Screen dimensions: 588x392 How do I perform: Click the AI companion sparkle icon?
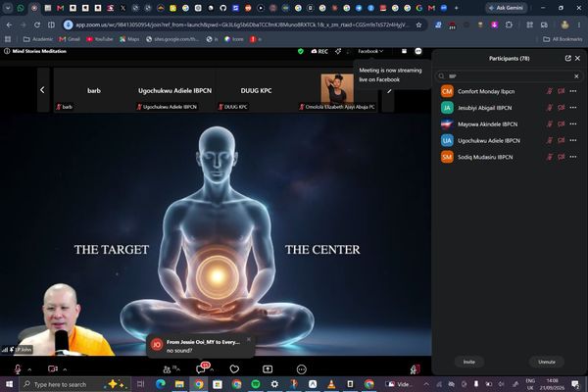click(338, 51)
